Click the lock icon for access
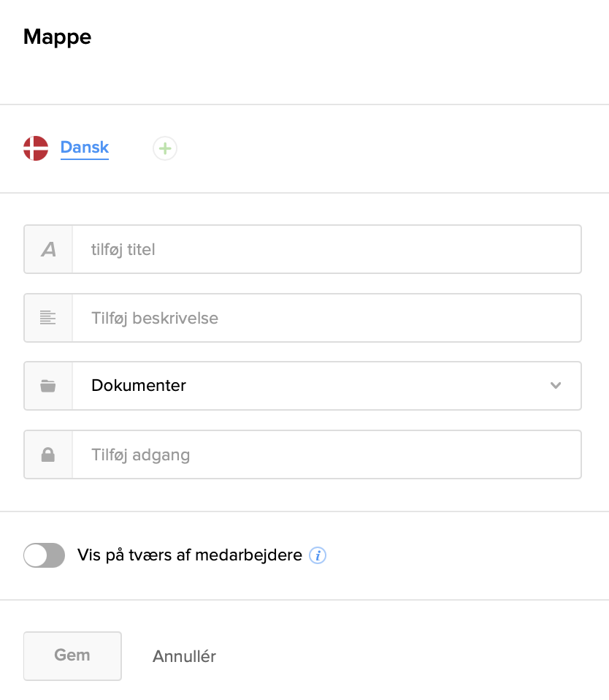609x700 pixels. point(48,454)
